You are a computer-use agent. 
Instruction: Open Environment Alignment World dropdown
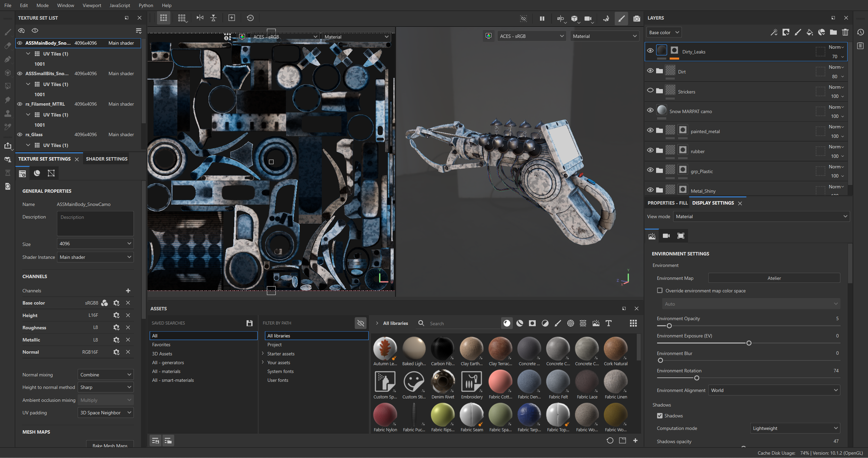774,390
